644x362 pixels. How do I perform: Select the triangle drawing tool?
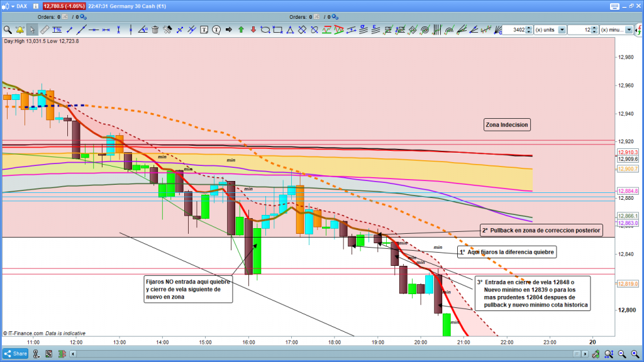click(x=289, y=30)
